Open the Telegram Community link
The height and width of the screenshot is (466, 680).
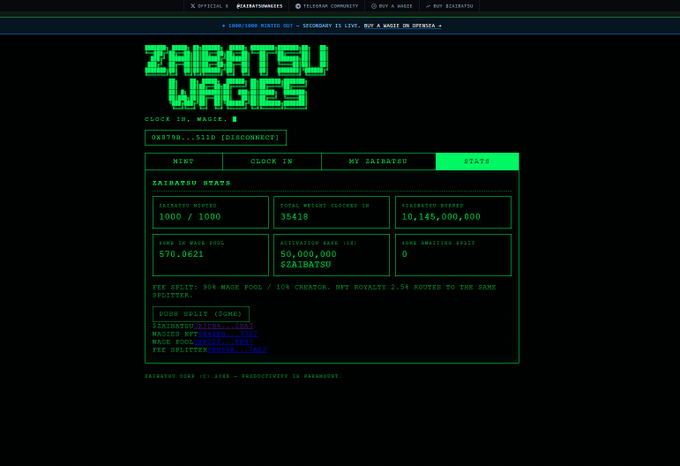pos(327,6)
